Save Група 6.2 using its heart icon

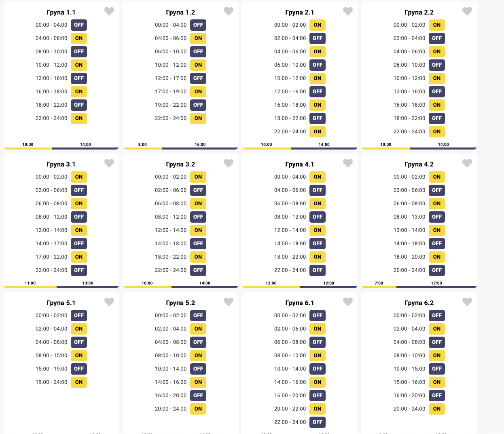pos(467,302)
